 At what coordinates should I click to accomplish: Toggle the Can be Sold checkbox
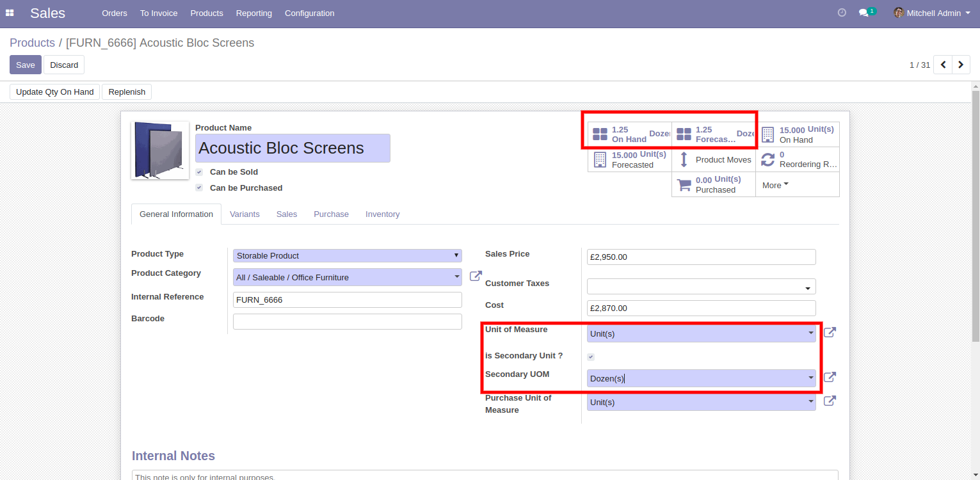point(199,172)
